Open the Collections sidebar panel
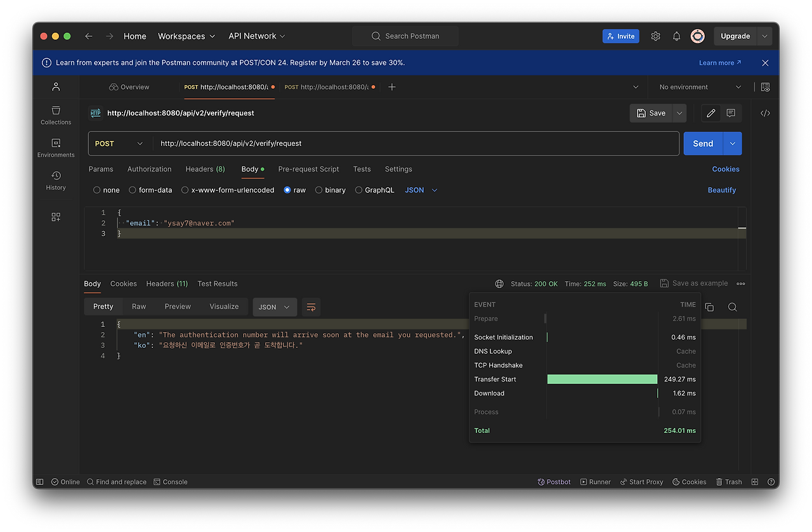Screen dimensions: 812x532 56,115
